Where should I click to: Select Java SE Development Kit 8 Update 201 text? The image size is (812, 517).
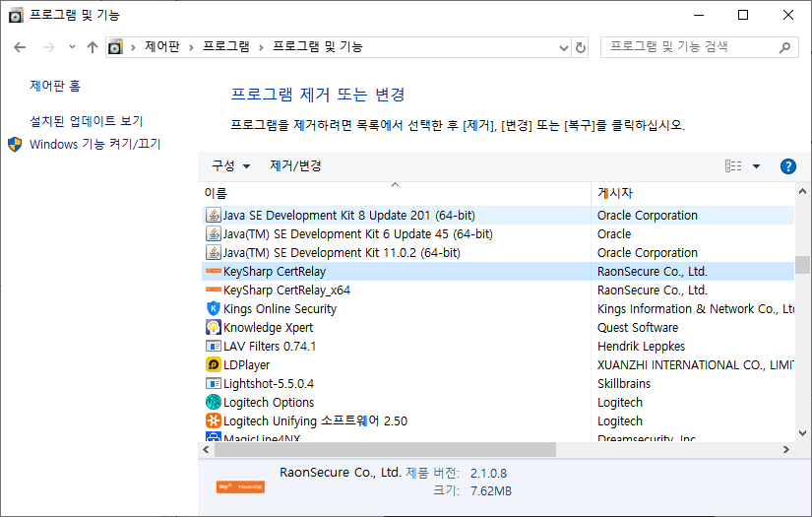[x=349, y=215]
